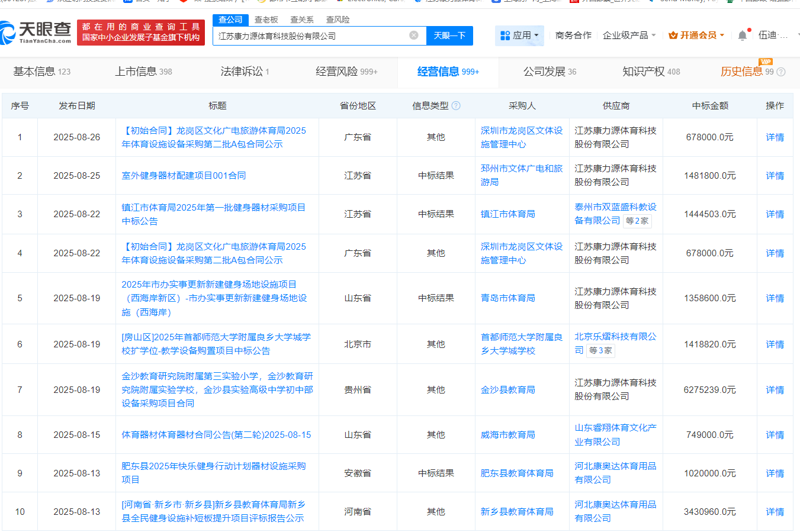Click supplier 泰州市双蓝盛科教设备有限公司
Screen dimensions: 800x532
pos(615,214)
